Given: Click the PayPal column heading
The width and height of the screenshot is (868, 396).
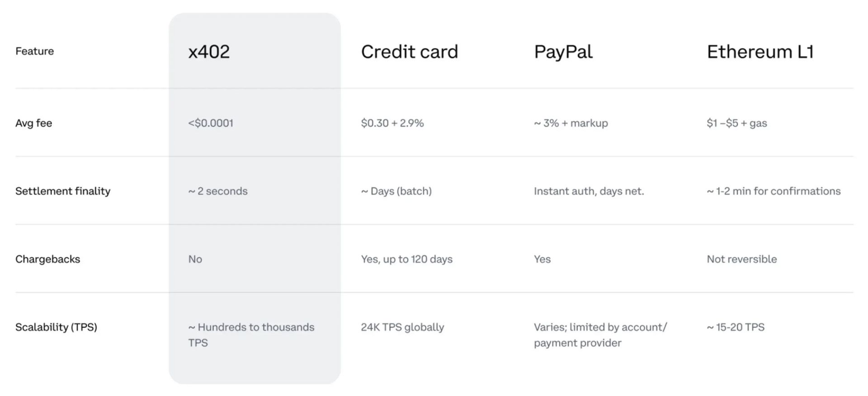Looking at the screenshot, I should [x=563, y=52].
